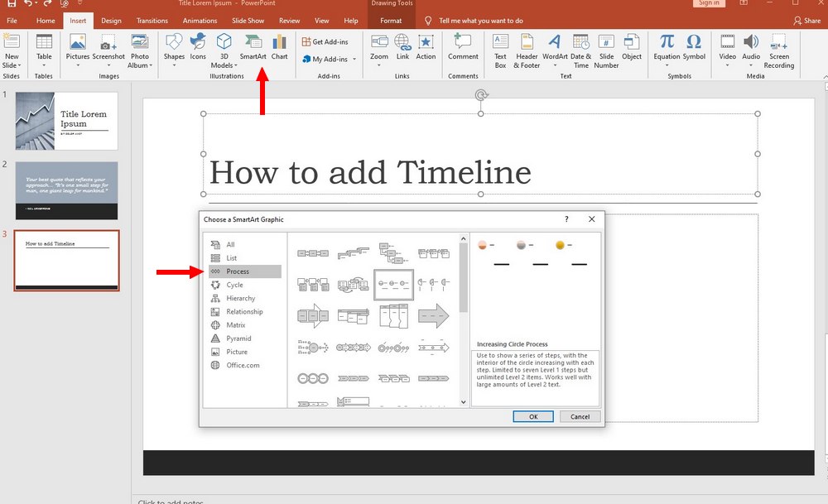
Task: Open the Screen Recording tool
Action: [x=778, y=50]
